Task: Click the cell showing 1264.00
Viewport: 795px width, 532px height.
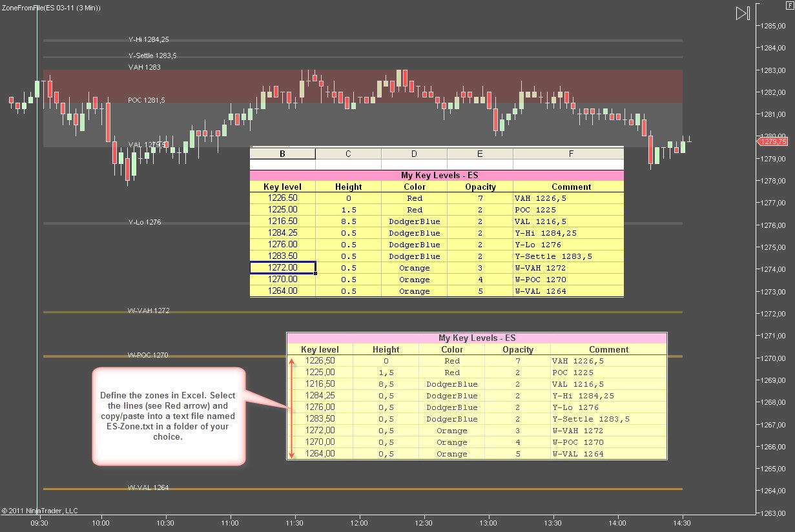Action: [283, 291]
